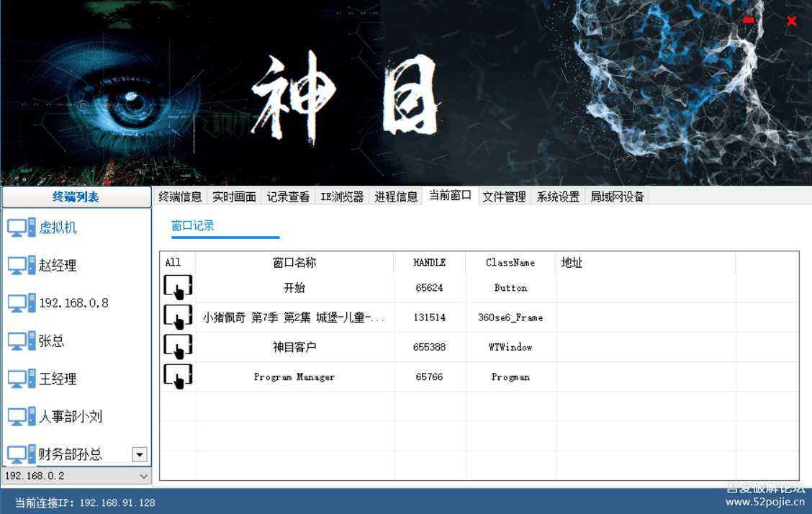812x514 pixels.
Task: Select the 窗口记录 sub-tab
Action: (192, 225)
